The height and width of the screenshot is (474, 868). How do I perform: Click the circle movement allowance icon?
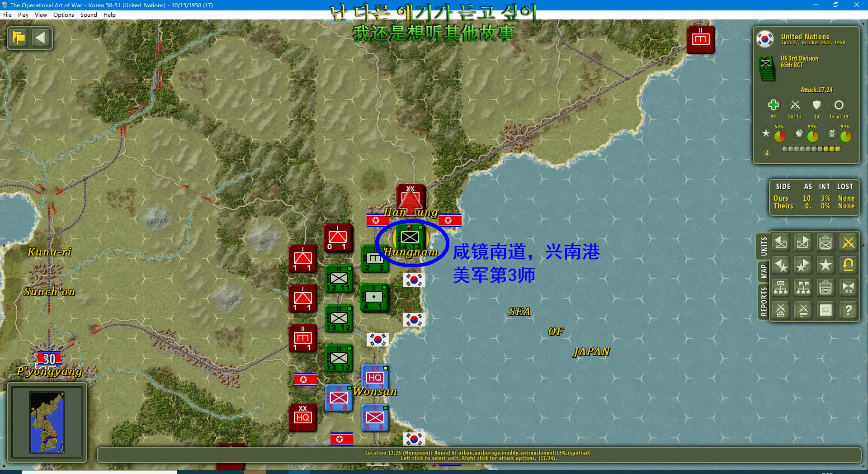coord(839,105)
